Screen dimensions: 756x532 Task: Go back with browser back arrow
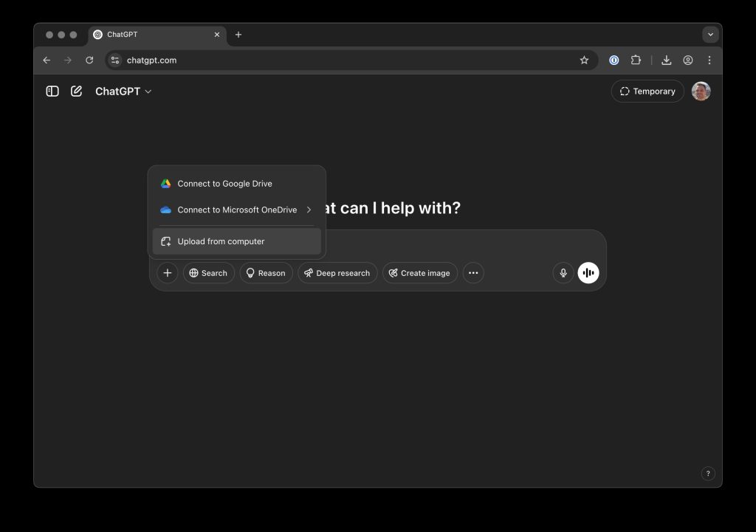[47, 61]
